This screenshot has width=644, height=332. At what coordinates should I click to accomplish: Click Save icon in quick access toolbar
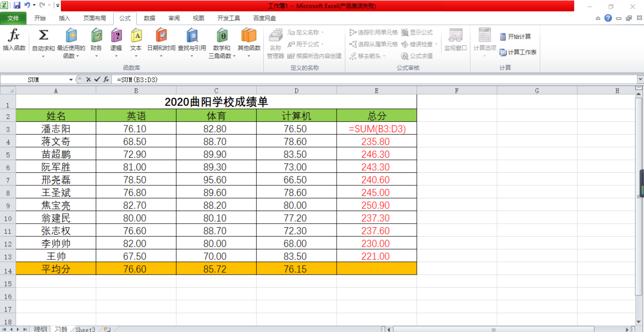pos(17,6)
